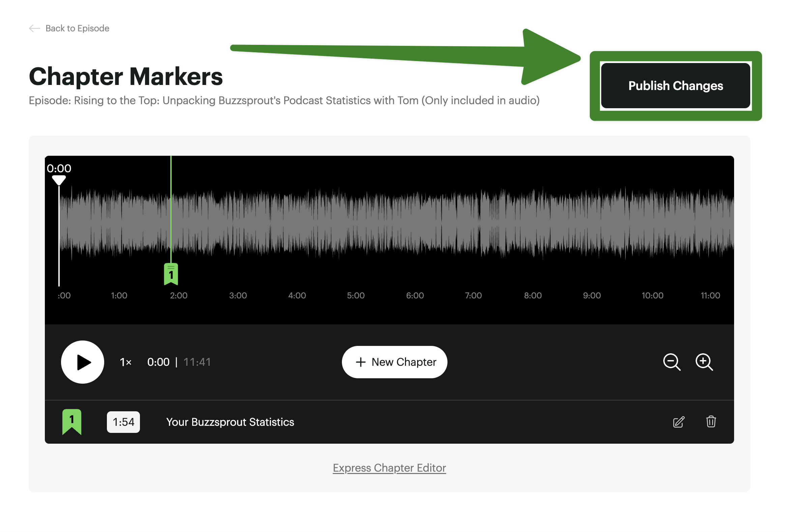Click the 1:54 chapter timestamp
The height and width of the screenshot is (532, 785).
(123, 422)
